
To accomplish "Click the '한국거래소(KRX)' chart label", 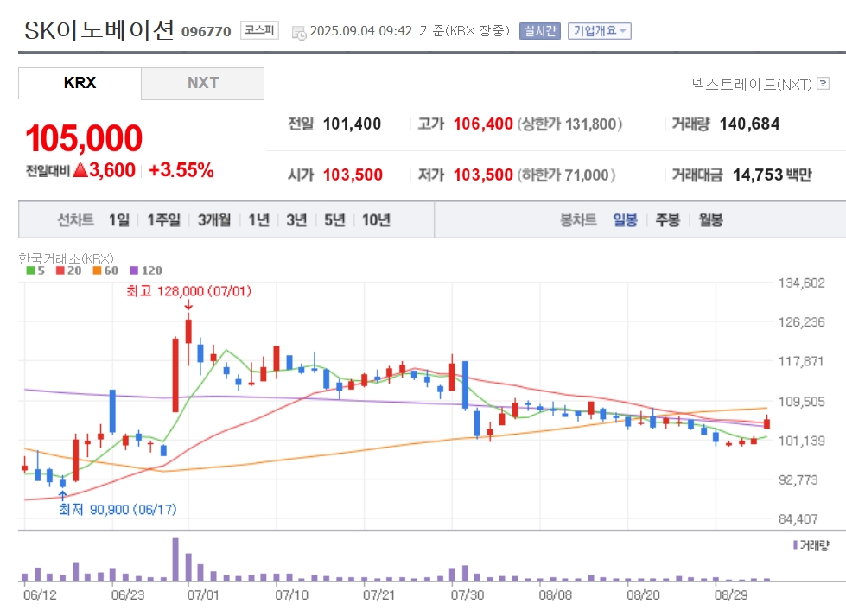I will (66, 258).
